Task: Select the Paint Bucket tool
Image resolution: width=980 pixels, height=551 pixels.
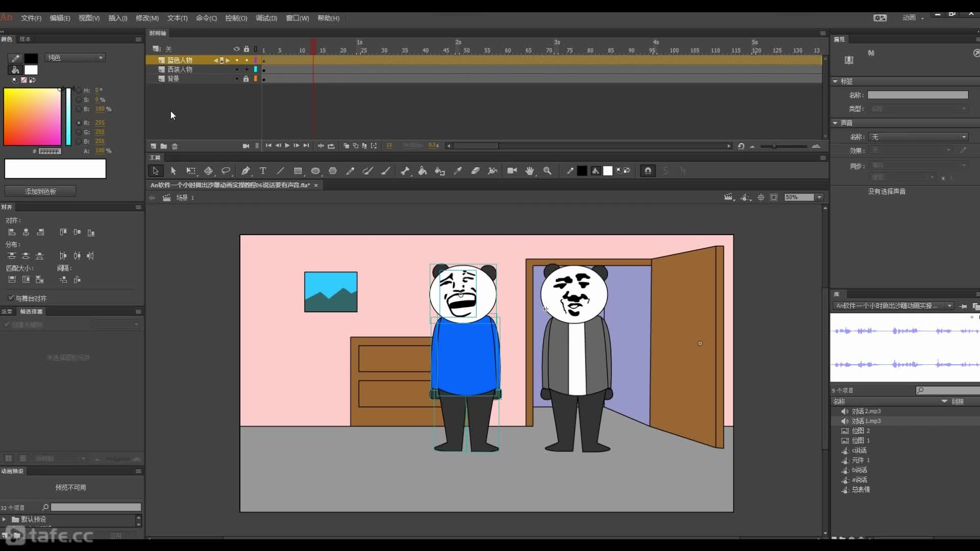Action: pyautogui.click(x=423, y=171)
